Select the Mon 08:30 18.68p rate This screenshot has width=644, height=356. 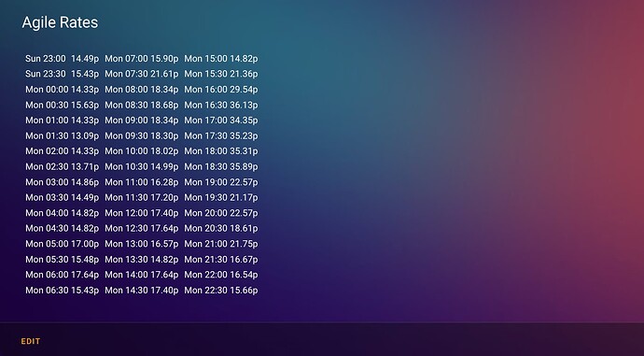coord(142,106)
